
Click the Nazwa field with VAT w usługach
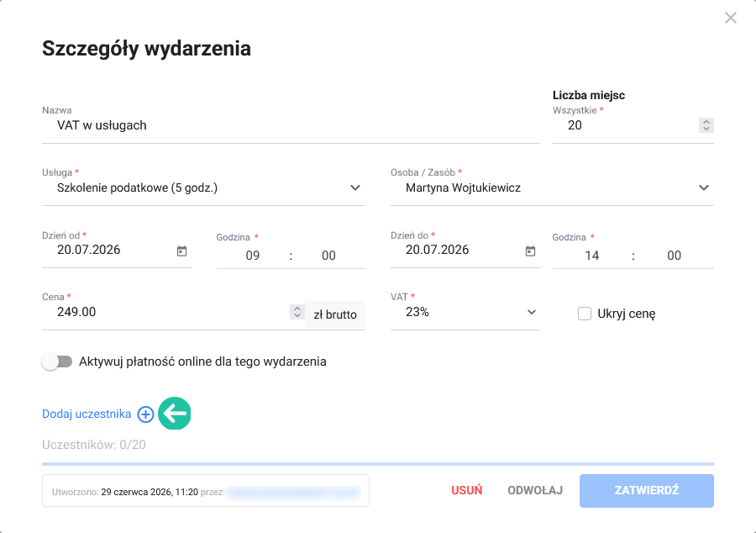click(291, 125)
